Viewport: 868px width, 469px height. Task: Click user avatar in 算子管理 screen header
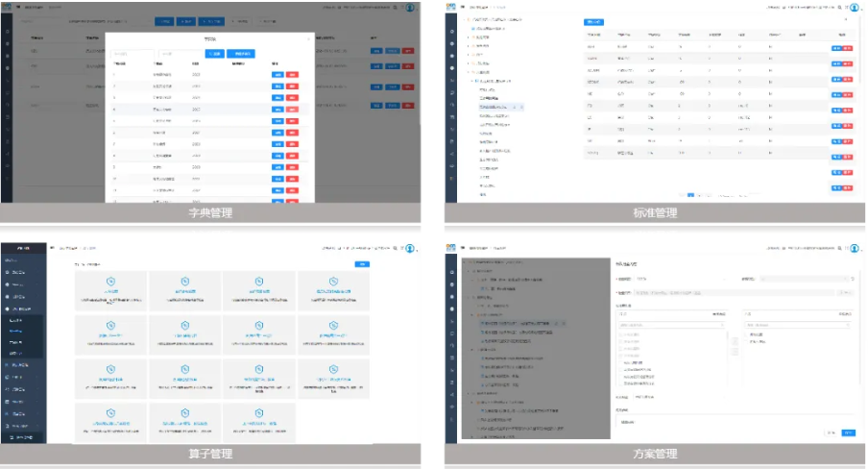(410, 249)
